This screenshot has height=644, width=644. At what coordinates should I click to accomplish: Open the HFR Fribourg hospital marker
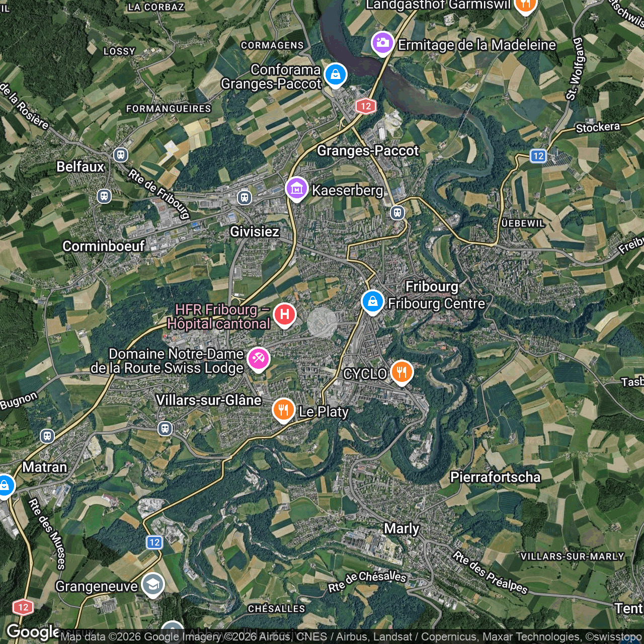[x=285, y=315]
